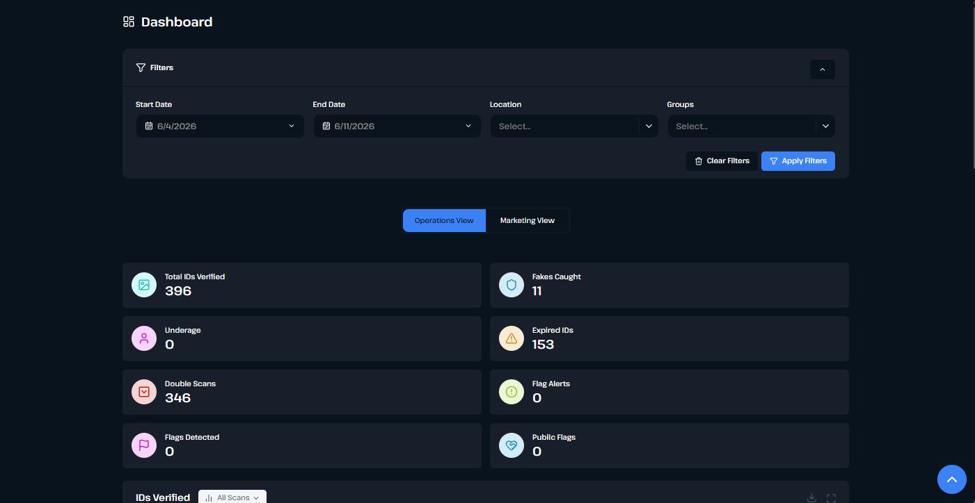Click the scroll-to-top round button

click(951, 479)
